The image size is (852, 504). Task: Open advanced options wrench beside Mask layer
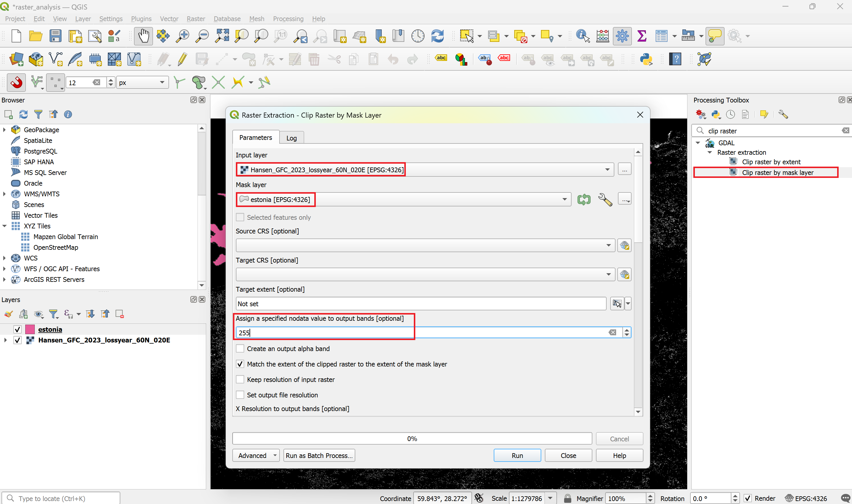pos(605,199)
